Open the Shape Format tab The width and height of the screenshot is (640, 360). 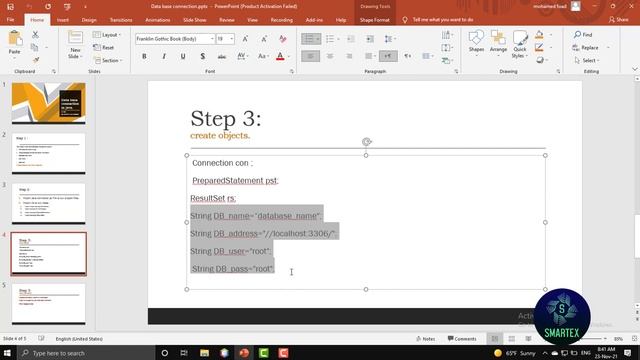pyautogui.click(x=375, y=20)
